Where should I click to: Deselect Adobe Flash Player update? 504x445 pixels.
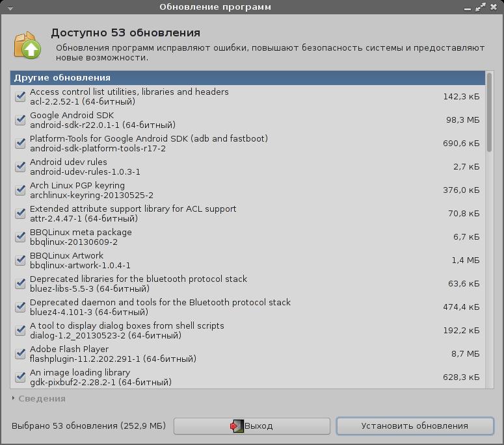[20, 354]
